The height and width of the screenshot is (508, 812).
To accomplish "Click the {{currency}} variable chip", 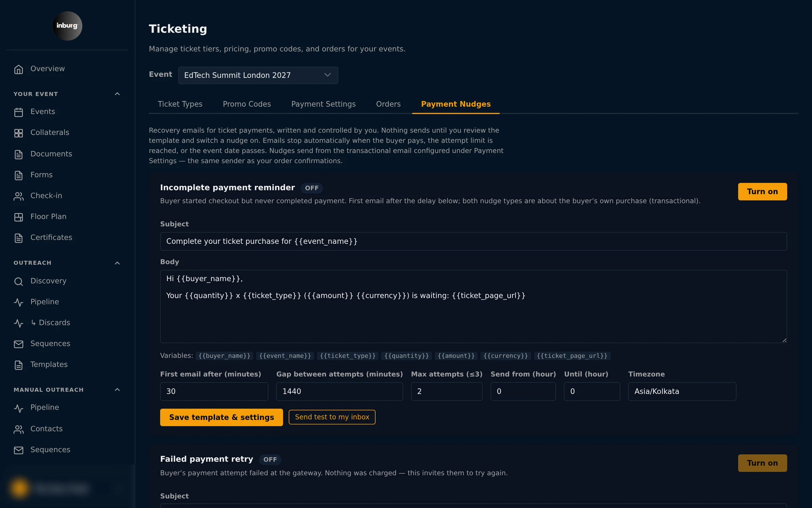I will tap(505, 356).
